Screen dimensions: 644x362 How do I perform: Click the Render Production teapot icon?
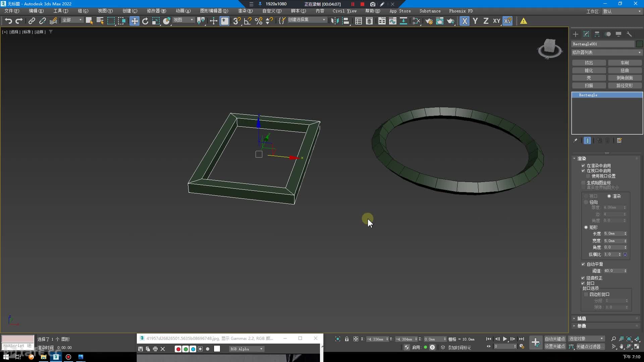(450, 21)
